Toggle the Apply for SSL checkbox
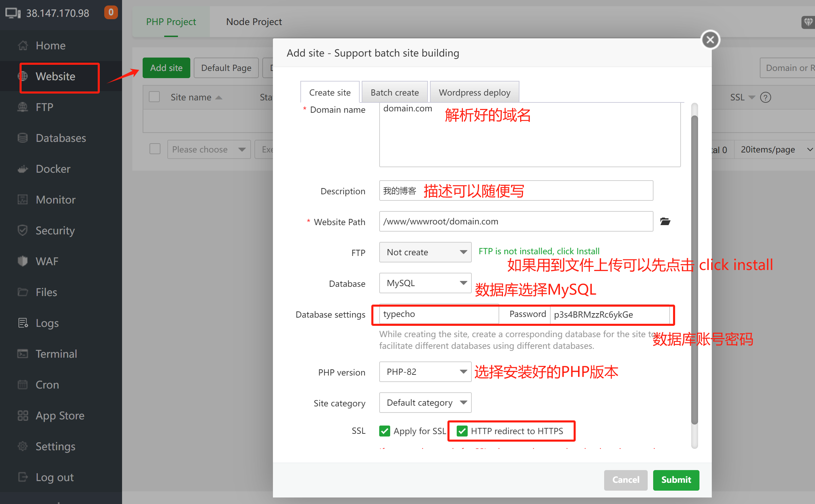The height and width of the screenshot is (504, 815). click(x=385, y=431)
